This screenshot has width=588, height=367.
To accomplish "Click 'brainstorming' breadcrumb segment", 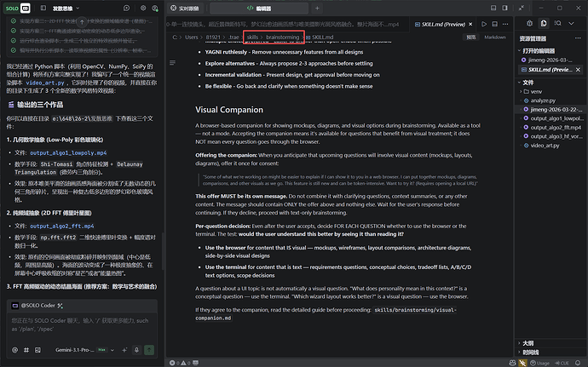I will pyautogui.click(x=282, y=37).
